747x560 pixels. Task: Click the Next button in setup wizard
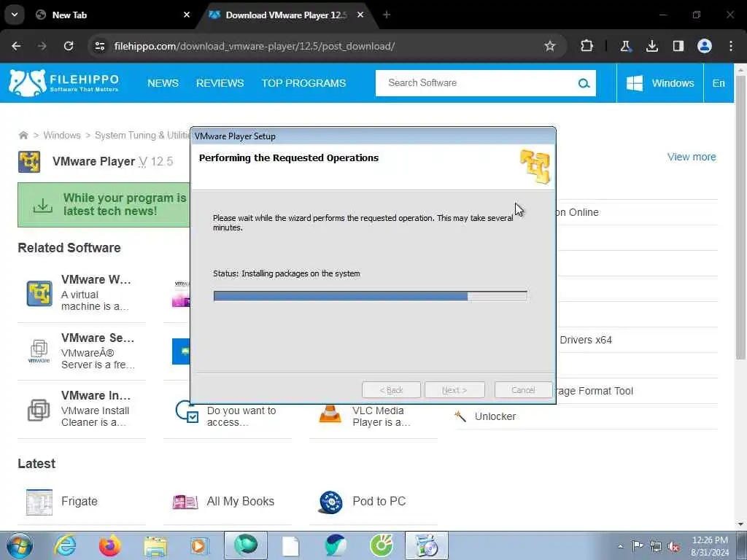(454, 390)
